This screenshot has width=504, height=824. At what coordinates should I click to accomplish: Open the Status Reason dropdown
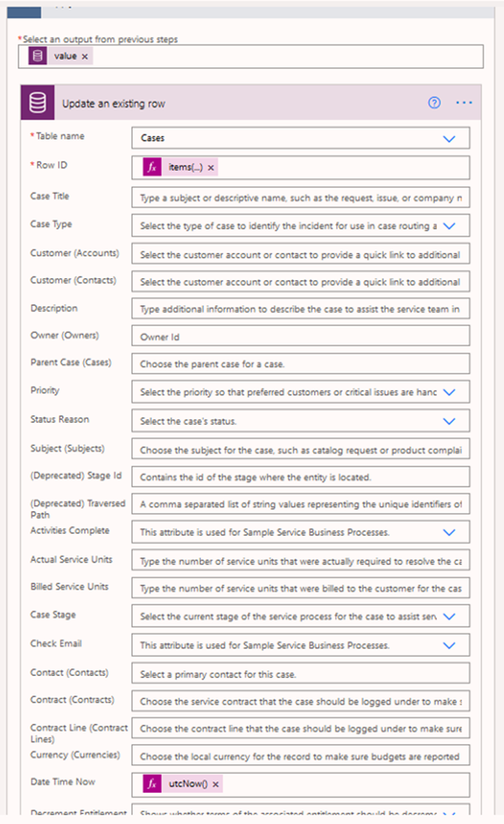coord(449,420)
